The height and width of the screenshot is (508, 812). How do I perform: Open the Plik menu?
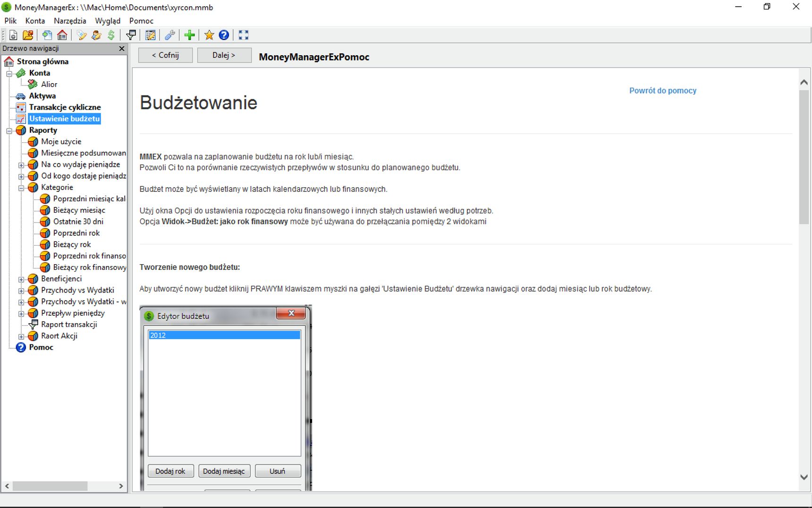click(x=10, y=21)
